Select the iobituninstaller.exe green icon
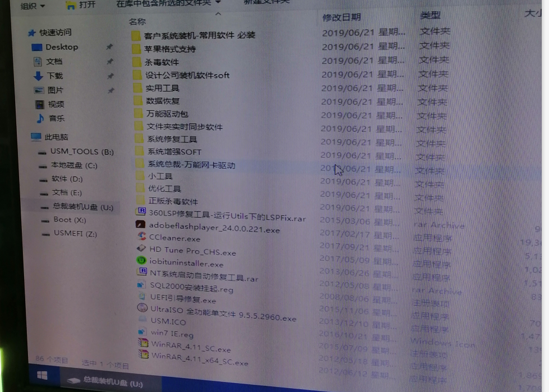Viewport: 549px width, 392px height. tap(141, 260)
